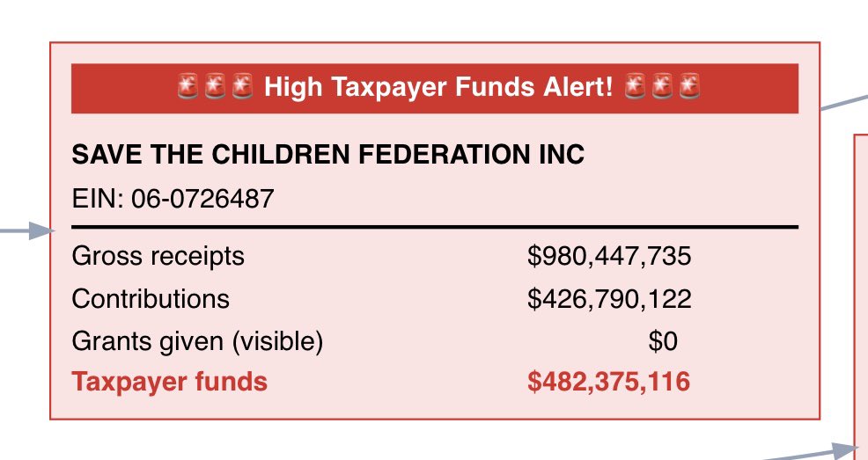Select the red $482,375,116 taxpayer funds amount
The image size is (868, 460).
pos(609,382)
